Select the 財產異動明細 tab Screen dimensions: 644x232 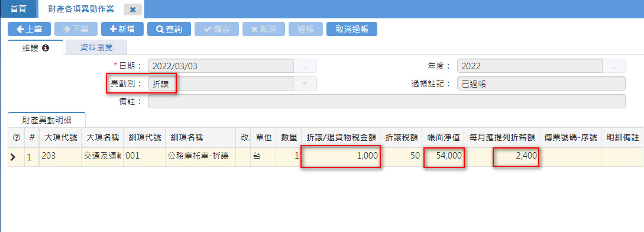pos(47,120)
